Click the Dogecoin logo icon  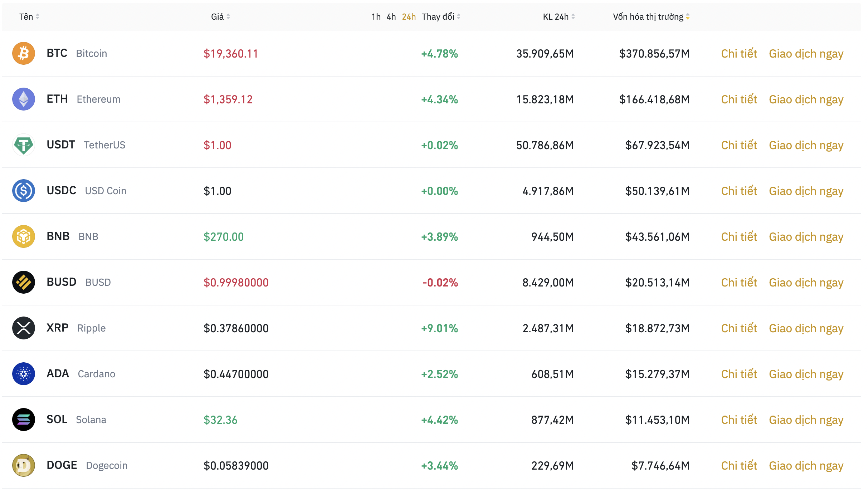(x=24, y=465)
